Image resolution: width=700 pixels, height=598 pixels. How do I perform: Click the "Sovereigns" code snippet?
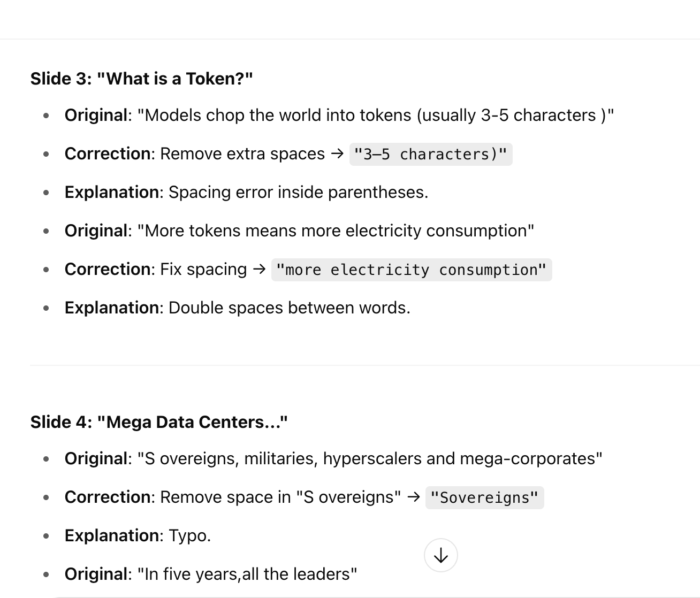click(x=484, y=497)
